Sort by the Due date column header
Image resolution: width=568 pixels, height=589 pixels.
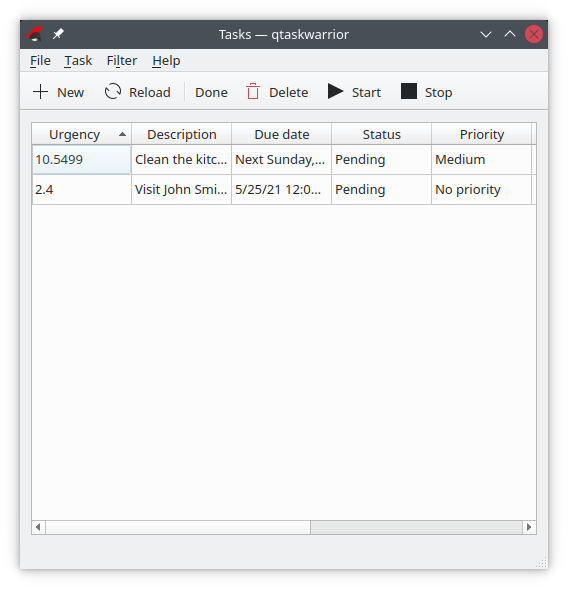click(x=281, y=134)
